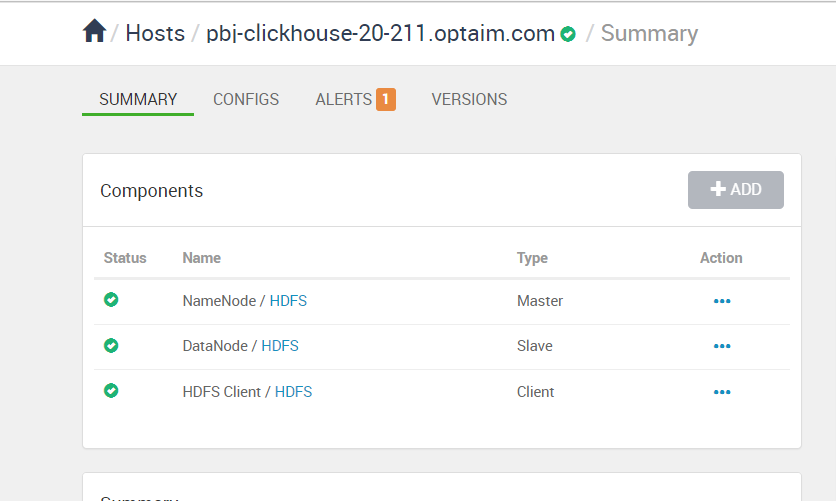Switch to the ALERTS tab
Image resolution: width=836 pixels, height=501 pixels.
point(343,99)
